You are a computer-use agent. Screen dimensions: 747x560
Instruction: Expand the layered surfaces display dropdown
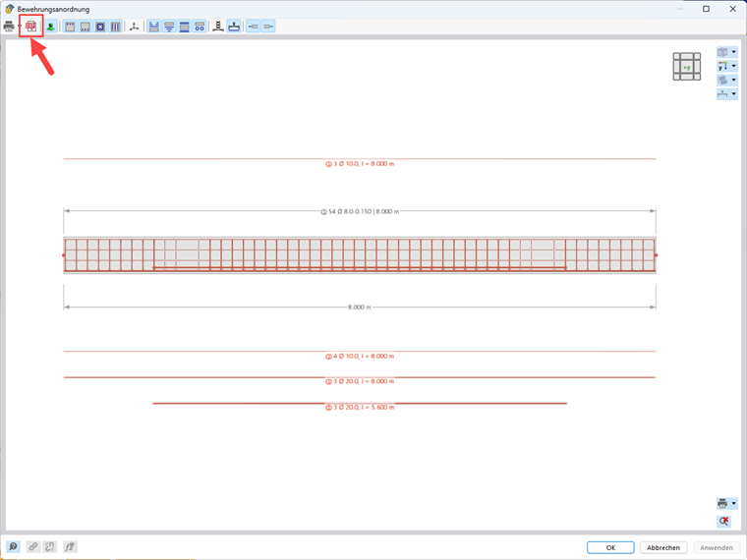point(734,80)
